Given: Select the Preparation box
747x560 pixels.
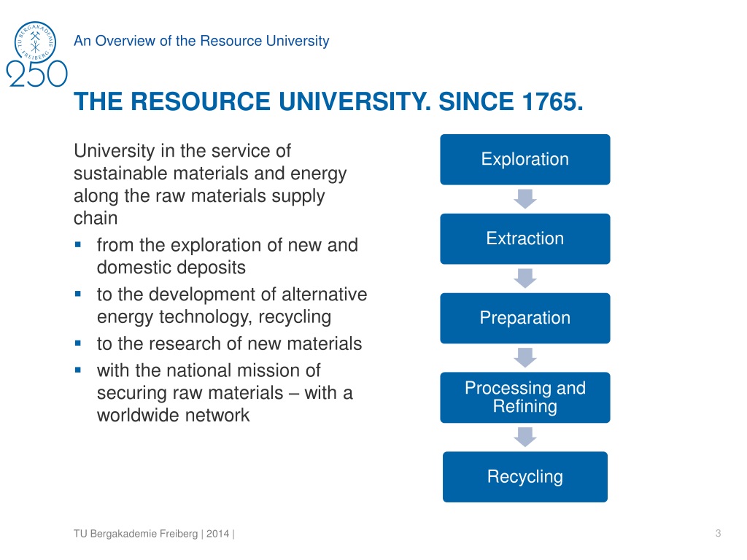Looking at the screenshot, I should [525, 318].
